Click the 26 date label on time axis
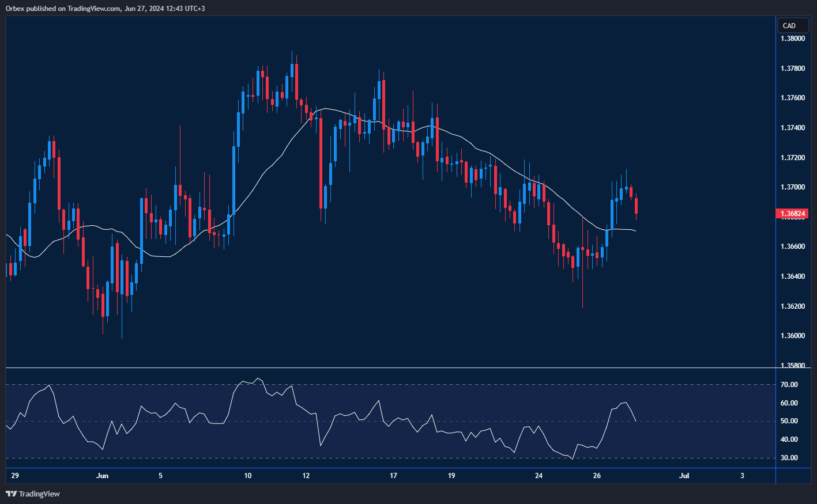The height and width of the screenshot is (504, 817). click(597, 476)
